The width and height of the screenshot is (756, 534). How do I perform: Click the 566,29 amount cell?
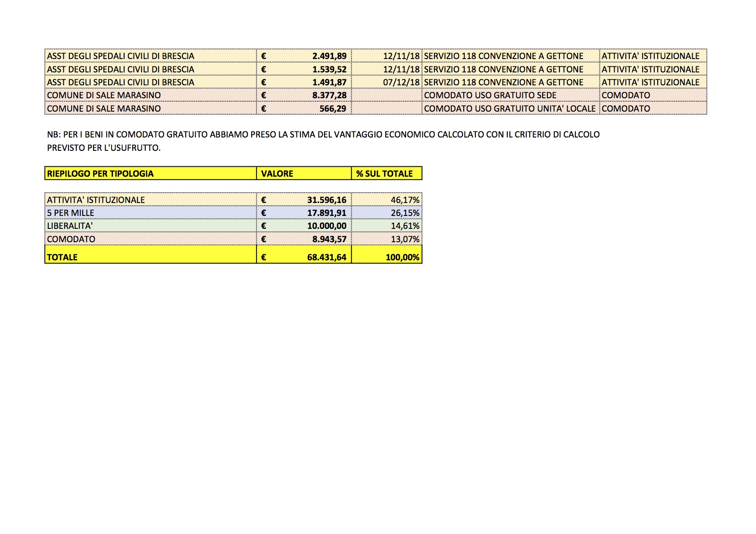point(332,109)
